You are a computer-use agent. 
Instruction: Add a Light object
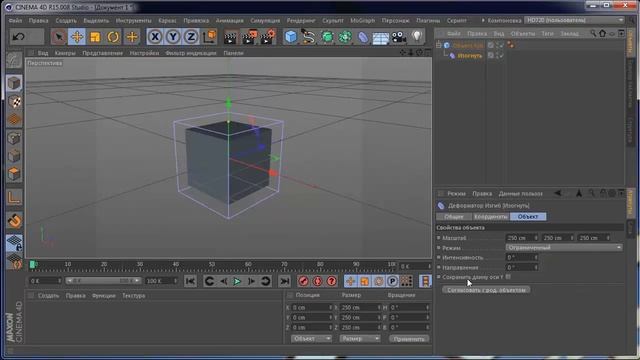(417, 37)
